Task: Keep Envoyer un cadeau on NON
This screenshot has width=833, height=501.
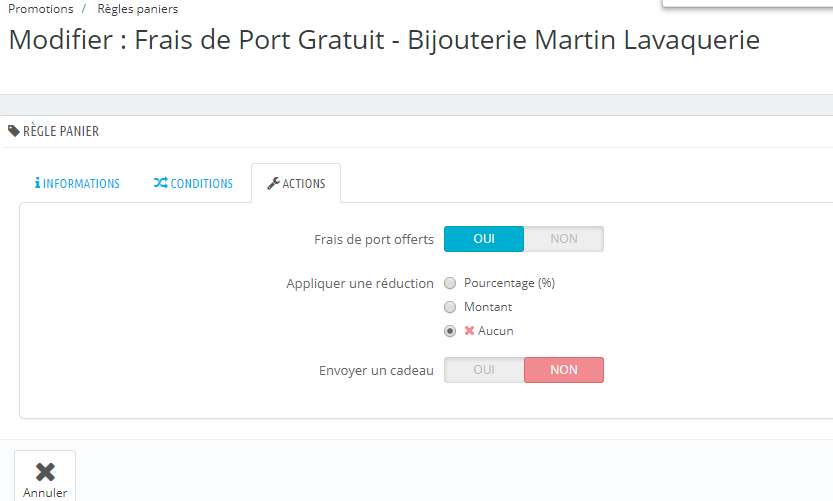Action: pos(564,370)
